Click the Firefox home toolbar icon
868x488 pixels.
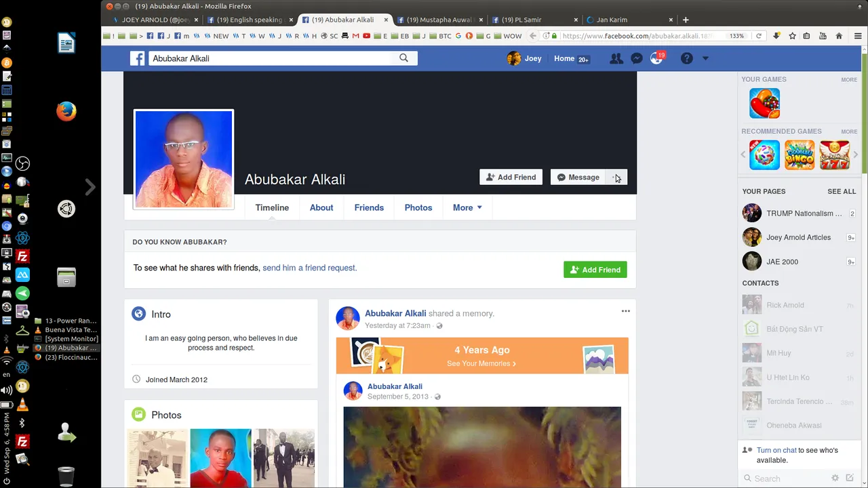[839, 36]
